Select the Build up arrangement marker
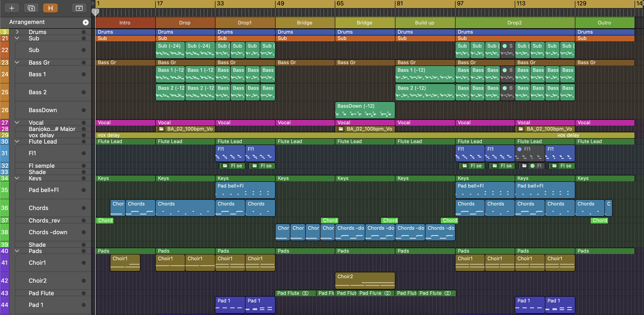 425,23
